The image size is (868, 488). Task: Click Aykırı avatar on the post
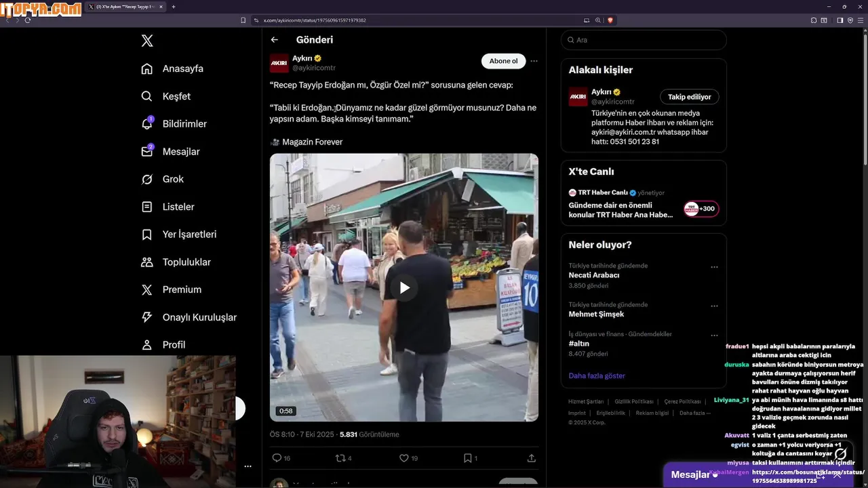279,63
